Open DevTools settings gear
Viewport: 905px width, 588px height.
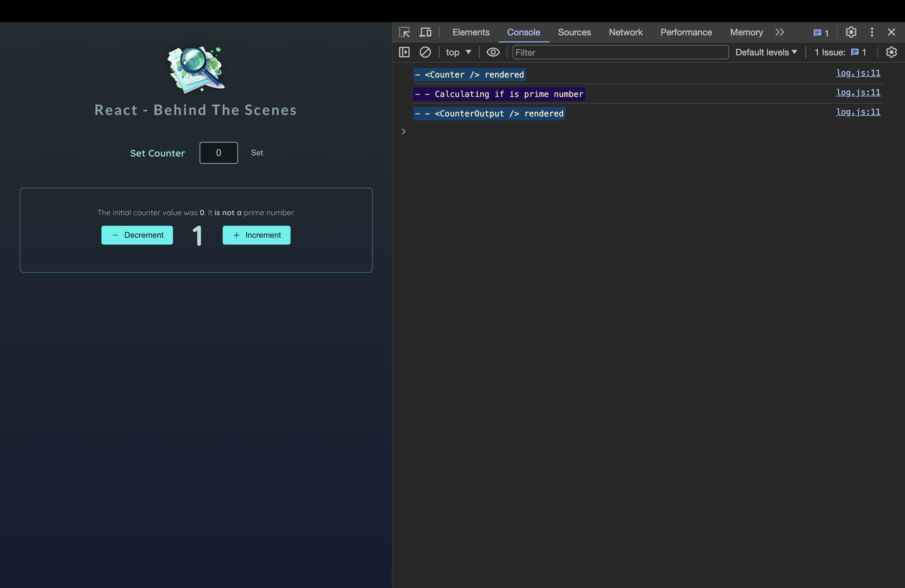click(851, 32)
